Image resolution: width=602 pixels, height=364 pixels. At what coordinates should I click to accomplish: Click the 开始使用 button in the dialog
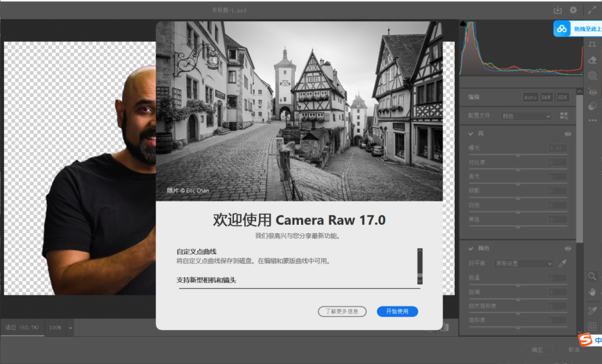point(397,312)
